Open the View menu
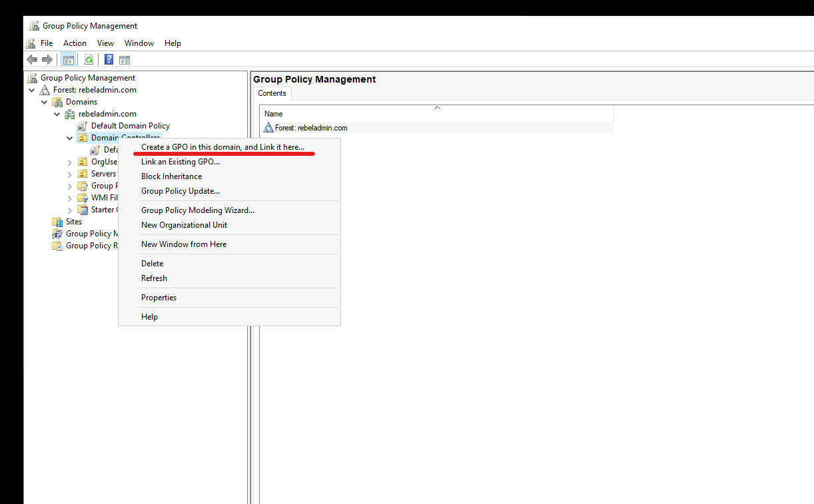The height and width of the screenshot is (504, 814). point(105,43)
